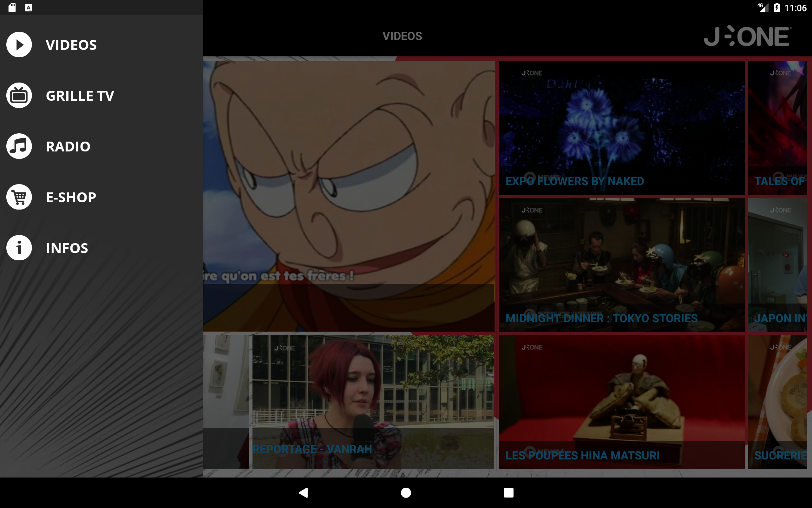Tap the Android back button
The height and width of the screenshot is (508, 812).
303,492
